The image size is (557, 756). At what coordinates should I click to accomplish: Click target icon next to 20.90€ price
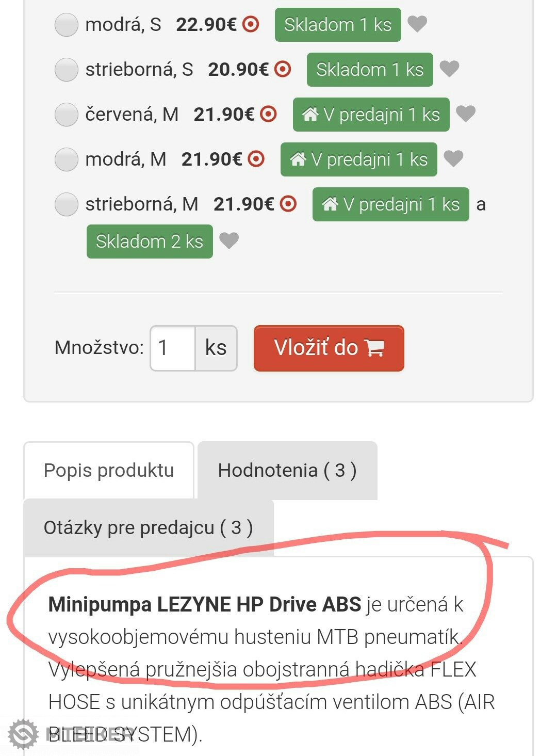click(283, 69)
